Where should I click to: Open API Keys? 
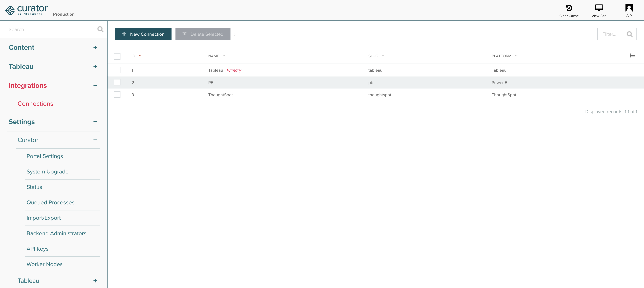38,249
